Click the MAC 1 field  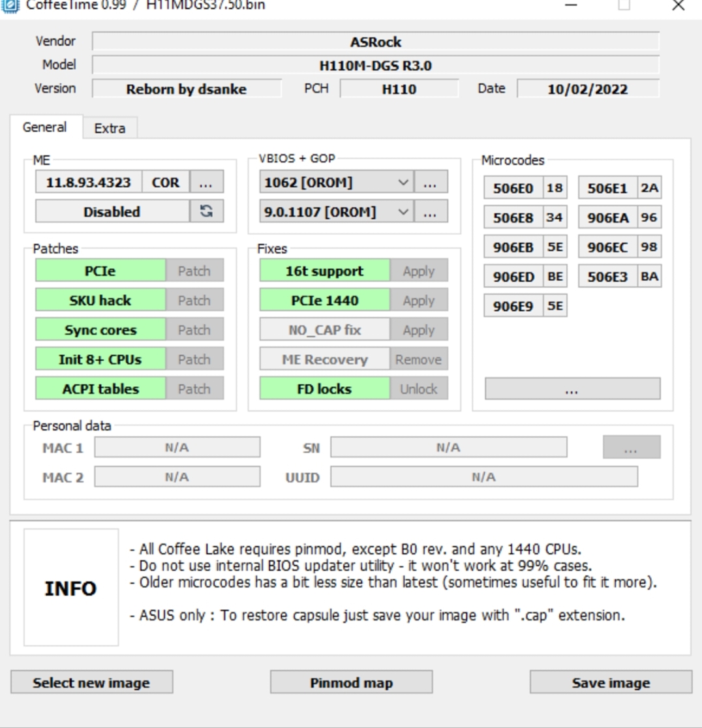point(177,447)
